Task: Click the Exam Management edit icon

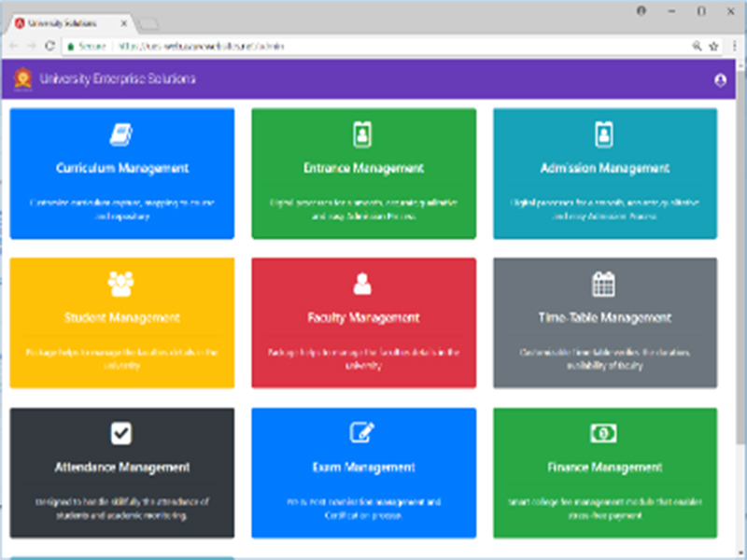Action: 362,433
